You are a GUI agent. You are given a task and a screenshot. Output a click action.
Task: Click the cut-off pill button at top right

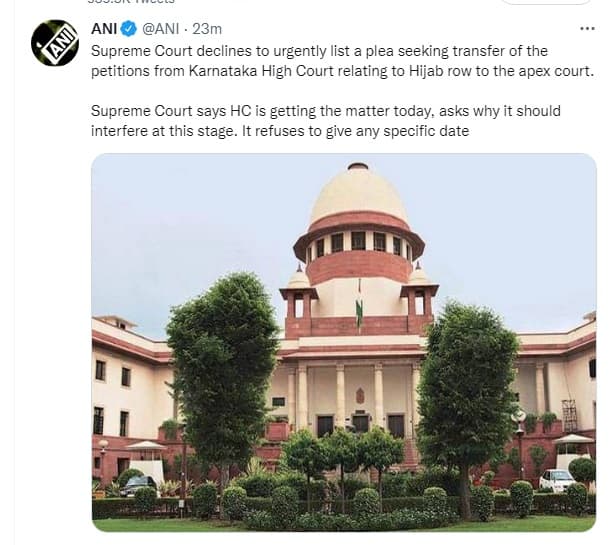click(x=546, y=2)
